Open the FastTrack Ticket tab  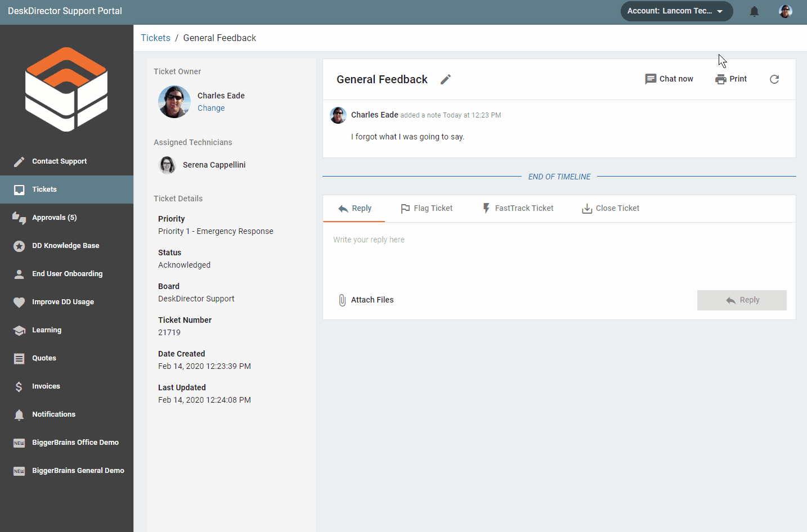click(518, 209)
